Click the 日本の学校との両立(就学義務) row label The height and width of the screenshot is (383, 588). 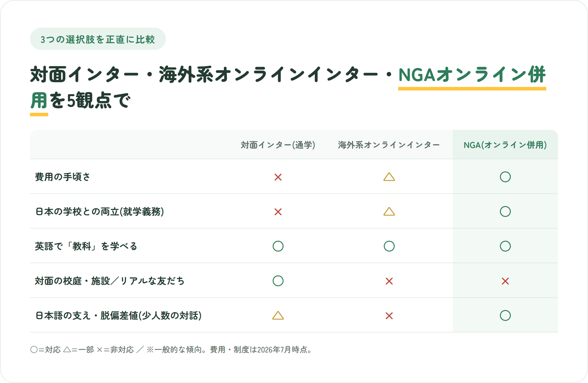point(99,211)
